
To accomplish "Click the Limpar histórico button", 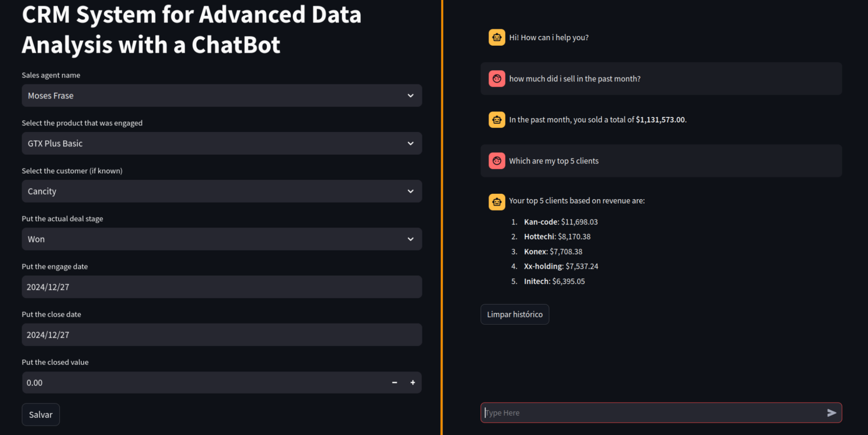I will (515, 314).
